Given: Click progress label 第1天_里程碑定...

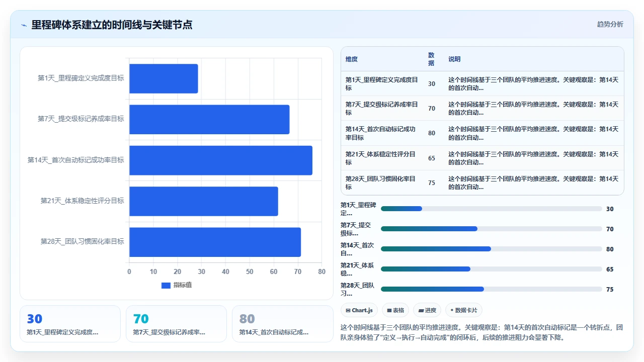Looking at the screenshot, I should coord(358,209).
